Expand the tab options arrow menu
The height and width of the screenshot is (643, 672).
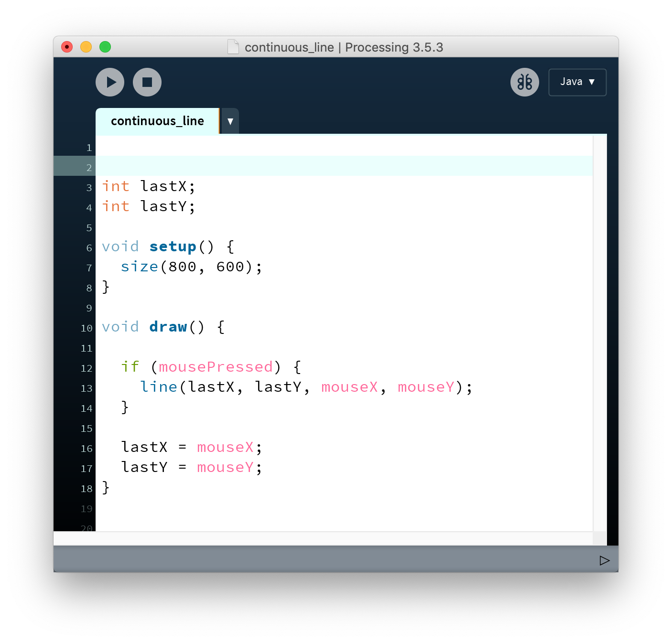point(230,121)
